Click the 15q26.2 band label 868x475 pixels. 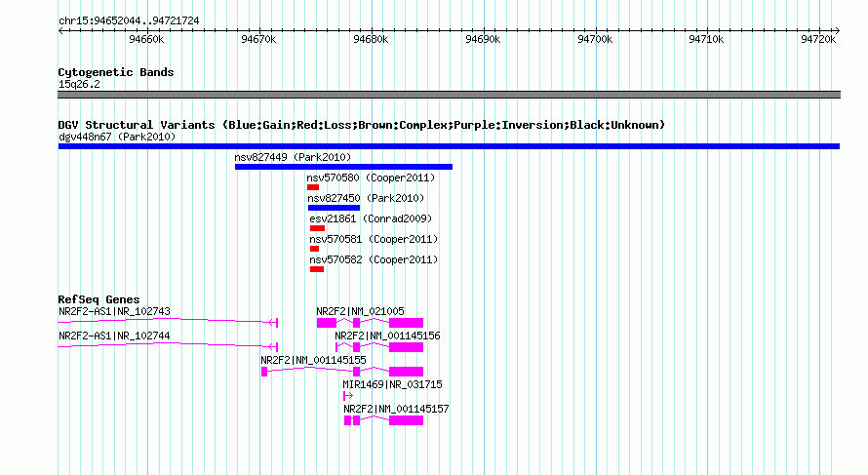(x=79, y=84)
